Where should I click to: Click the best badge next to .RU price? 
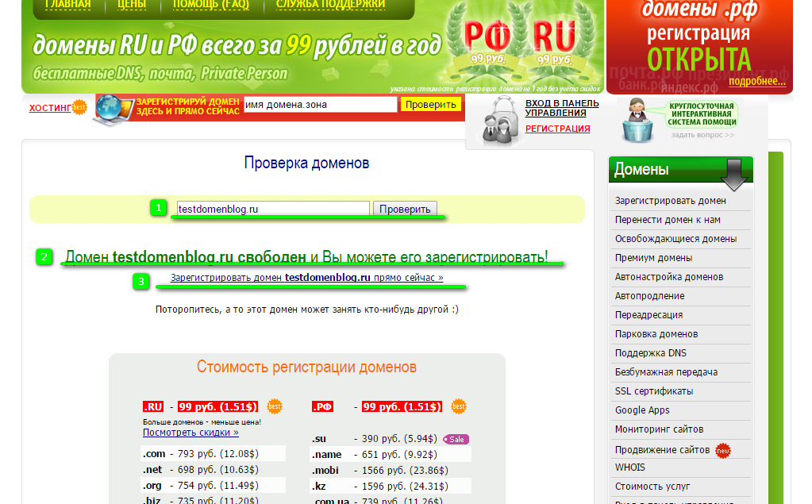pyautogui.click(x=275, y=406)
